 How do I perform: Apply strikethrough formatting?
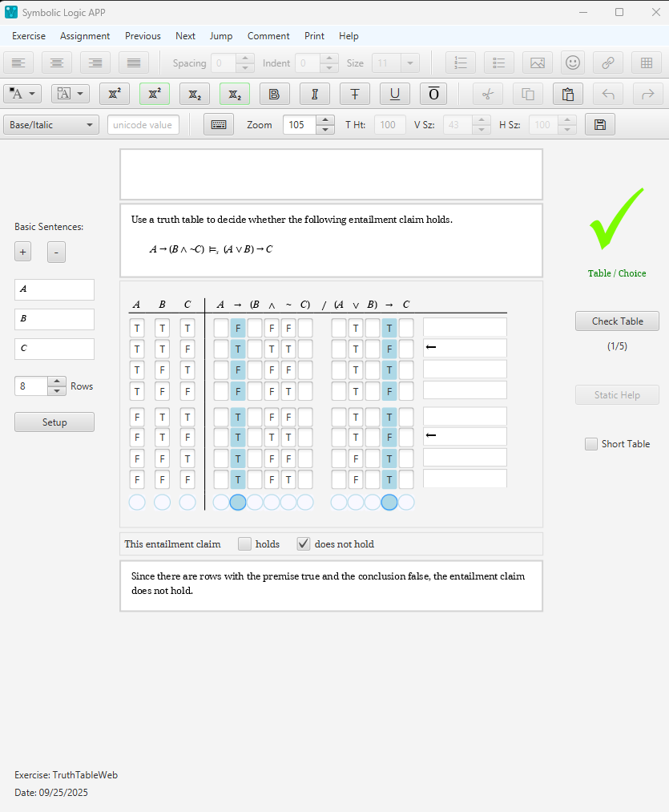[x=355, y=94]
